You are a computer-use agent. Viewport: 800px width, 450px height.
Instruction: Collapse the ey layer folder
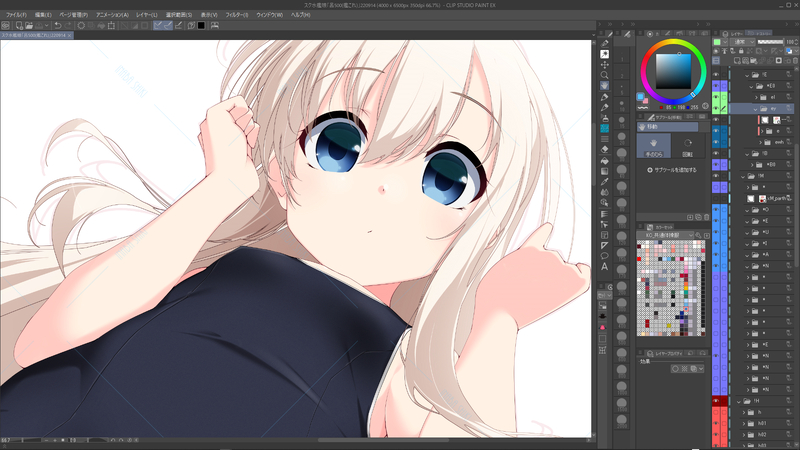[x=755, y=109]
